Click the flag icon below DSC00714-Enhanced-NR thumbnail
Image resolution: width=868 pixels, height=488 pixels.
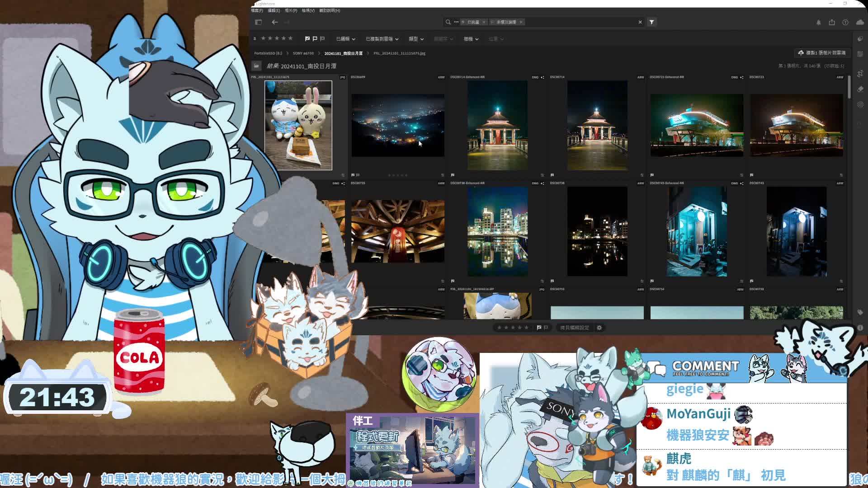453,175
